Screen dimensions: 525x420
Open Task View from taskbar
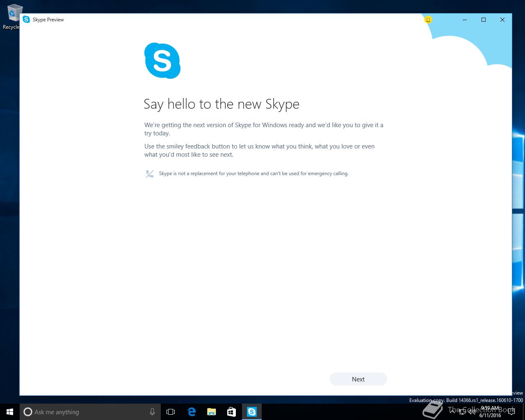pos(171,412)
